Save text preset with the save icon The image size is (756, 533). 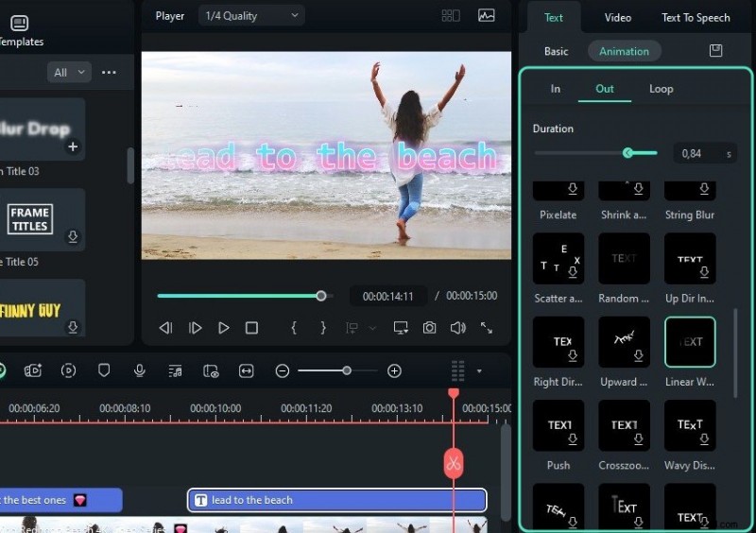715,50
